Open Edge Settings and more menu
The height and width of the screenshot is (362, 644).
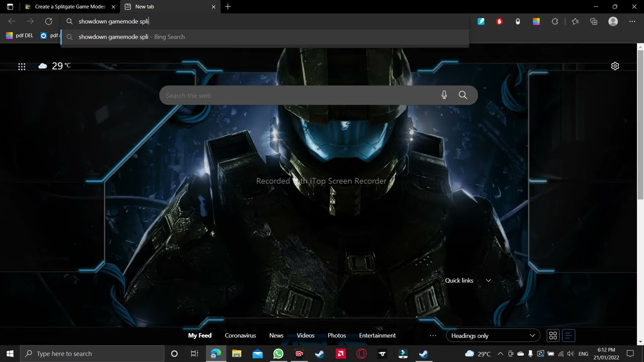pyautogui.click(x=632, y=21)
